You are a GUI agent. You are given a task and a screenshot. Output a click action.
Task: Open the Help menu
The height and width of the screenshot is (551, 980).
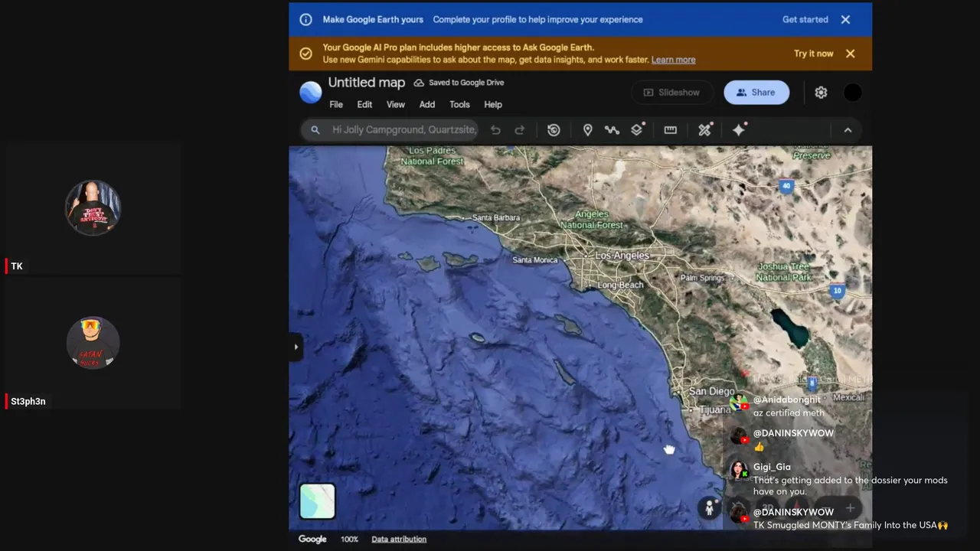[x=493, y=105]
